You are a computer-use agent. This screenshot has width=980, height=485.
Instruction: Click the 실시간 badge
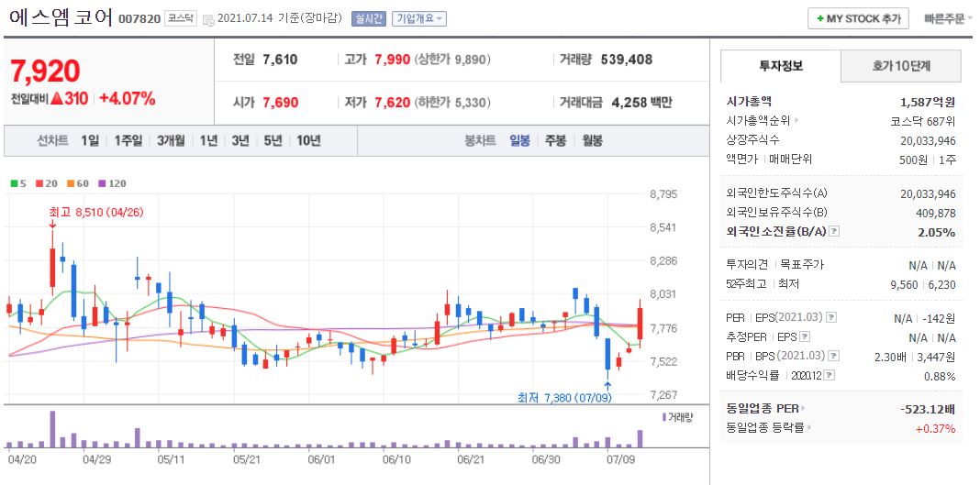click(369, 18)
